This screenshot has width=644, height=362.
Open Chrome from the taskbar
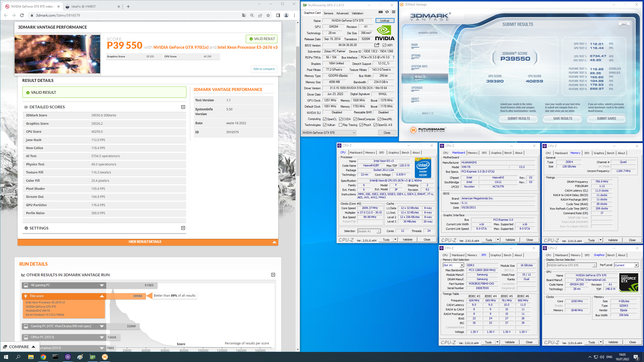click(43, 357)
